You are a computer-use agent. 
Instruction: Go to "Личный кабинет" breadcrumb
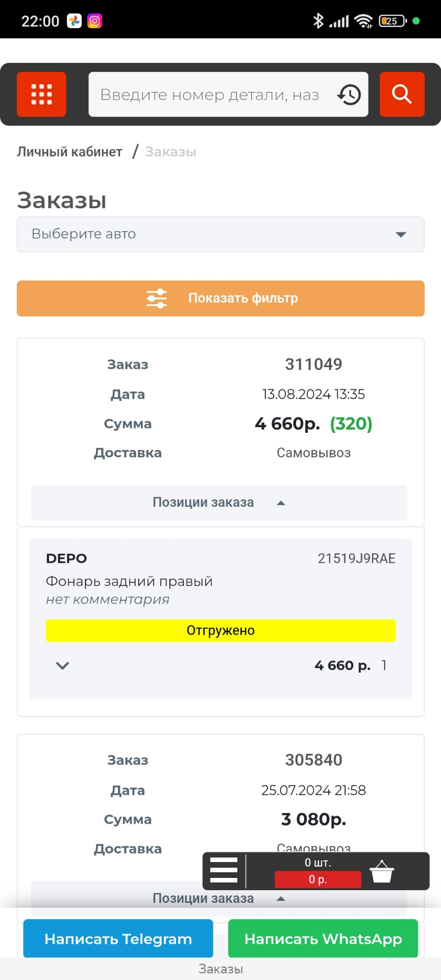[x=70, y=152]
